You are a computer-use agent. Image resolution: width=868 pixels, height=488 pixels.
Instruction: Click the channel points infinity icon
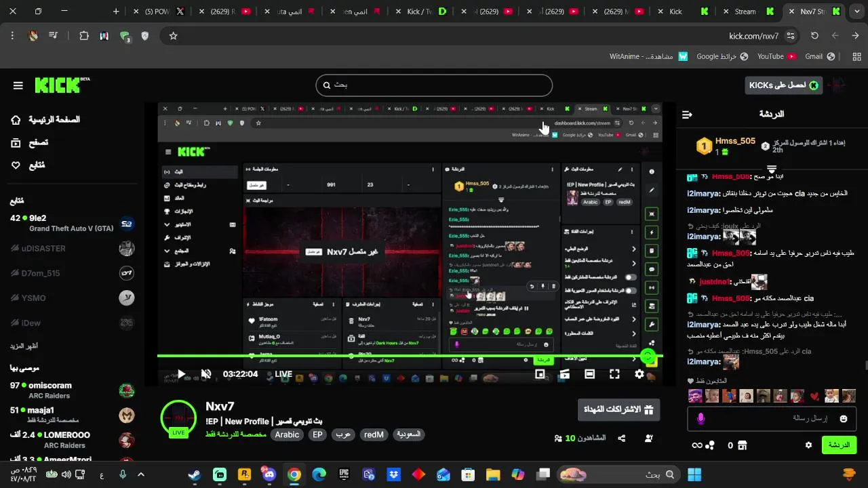tap(696, 445)
